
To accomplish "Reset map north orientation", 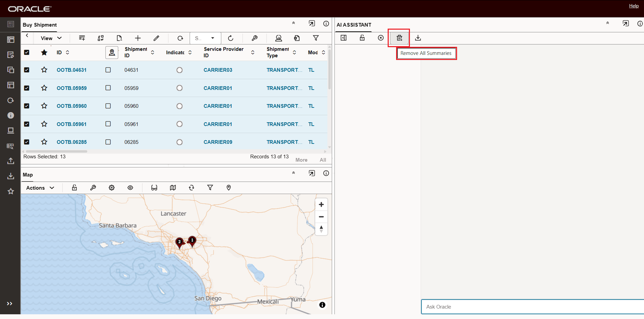I will [x=321, y=229].
